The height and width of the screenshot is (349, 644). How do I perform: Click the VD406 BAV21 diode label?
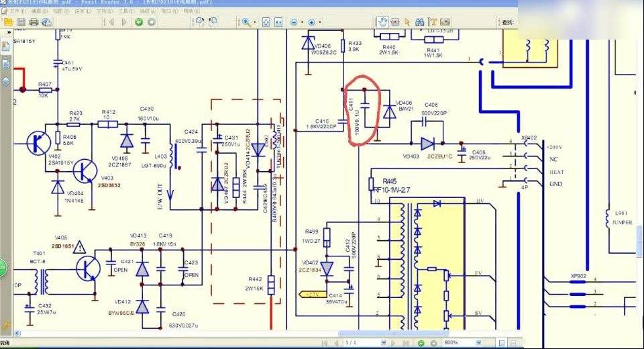(x=404, y=105)
